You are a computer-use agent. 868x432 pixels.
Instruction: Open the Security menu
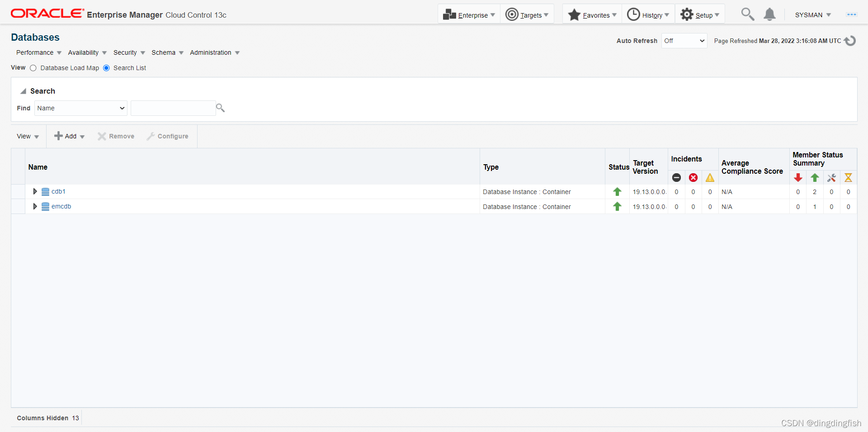tap(129, 52)
